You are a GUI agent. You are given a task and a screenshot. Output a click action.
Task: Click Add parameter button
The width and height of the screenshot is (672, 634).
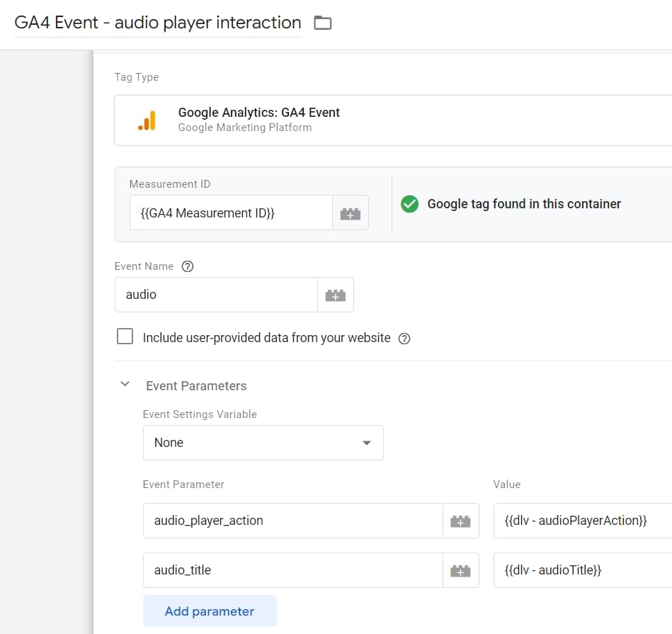coord(210,611)
